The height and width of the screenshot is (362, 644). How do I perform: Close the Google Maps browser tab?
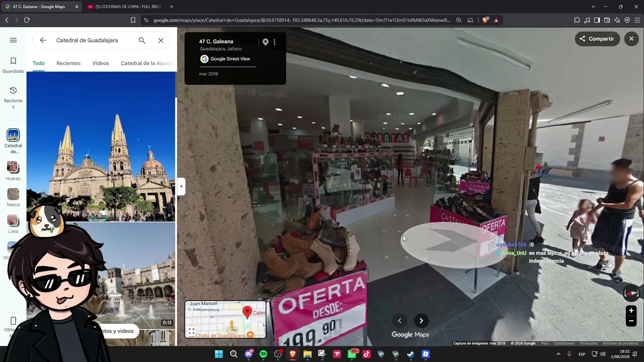76,7
